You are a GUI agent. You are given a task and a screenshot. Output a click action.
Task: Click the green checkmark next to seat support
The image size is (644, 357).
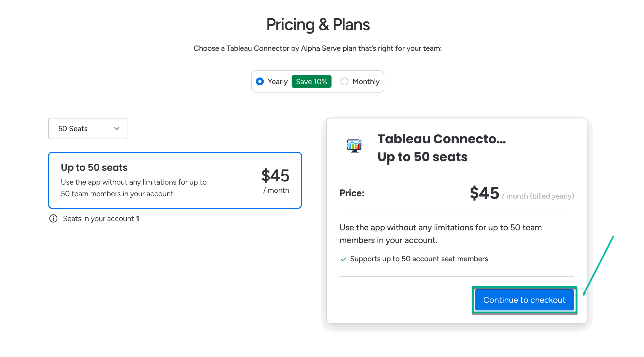(343, 259)
